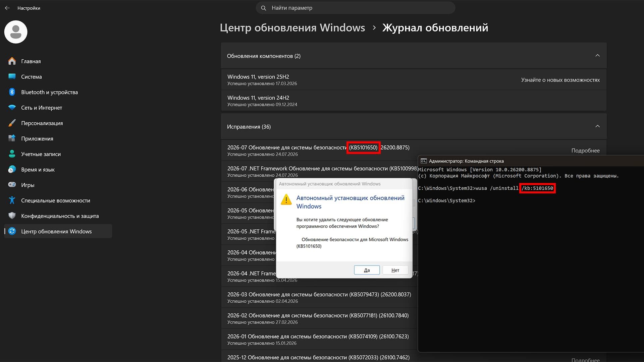
Task: Click Узнайте о новых возможностях link
Action: pyautogui.click(x=560, y=80)
